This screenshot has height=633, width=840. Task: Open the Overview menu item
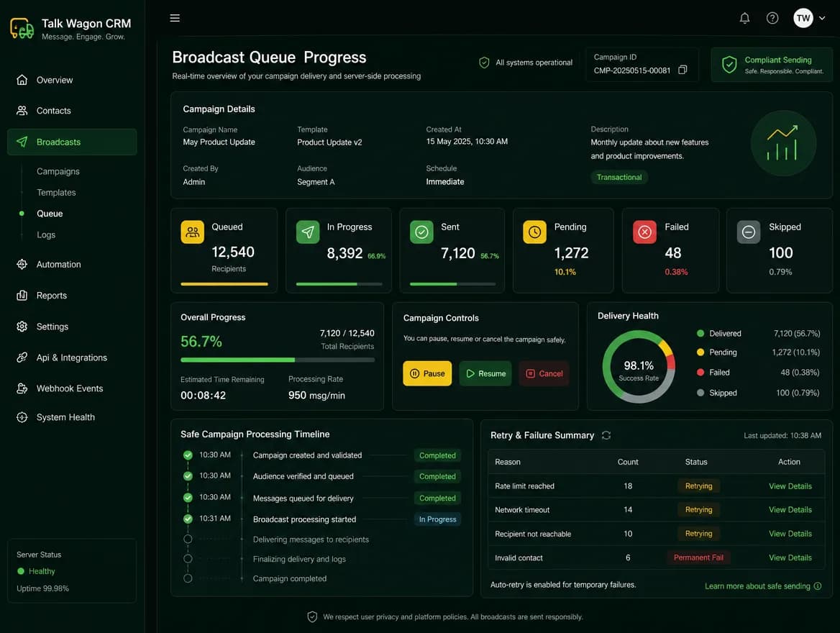[x=72, y=80]
